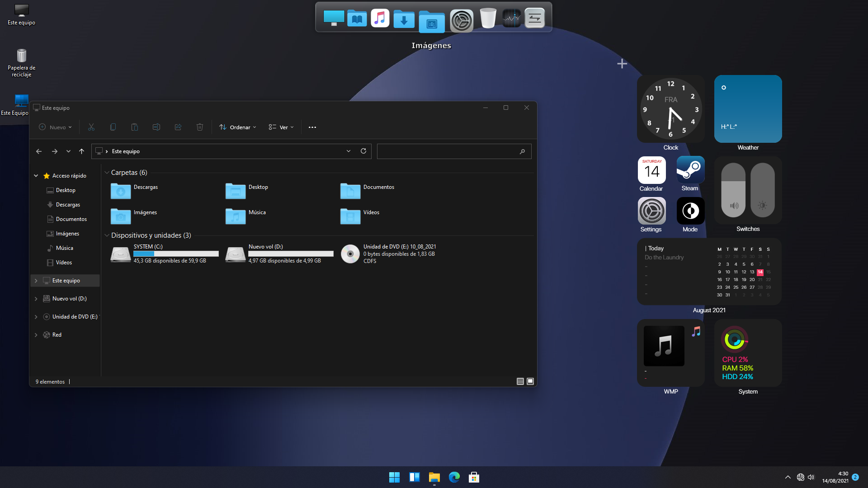
Task: Open the three-dots See more menu
Action: 312,127
